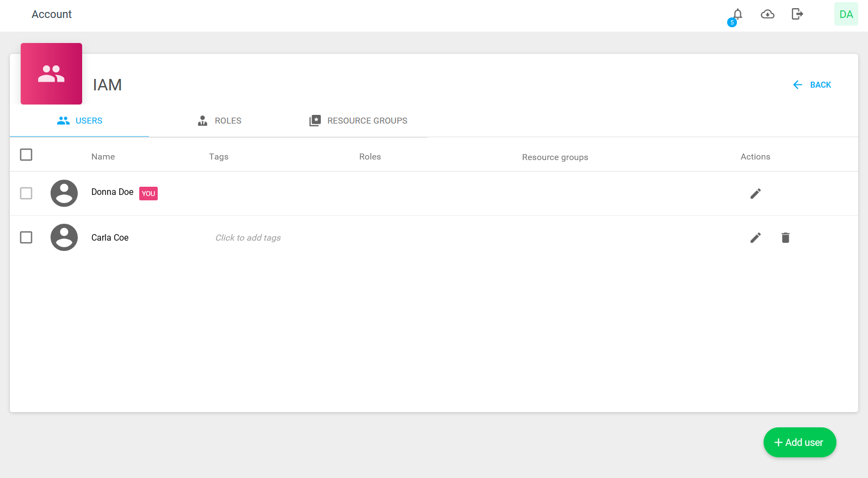This screenshot has height=478, width=868.
Task: Click the Name column header
Action: (103, 157)
